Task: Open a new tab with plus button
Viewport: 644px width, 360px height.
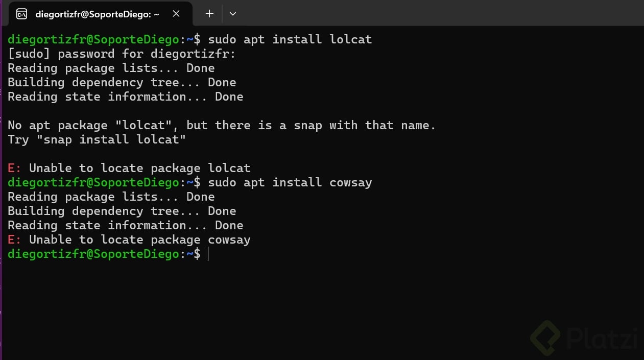Action: 209,14
